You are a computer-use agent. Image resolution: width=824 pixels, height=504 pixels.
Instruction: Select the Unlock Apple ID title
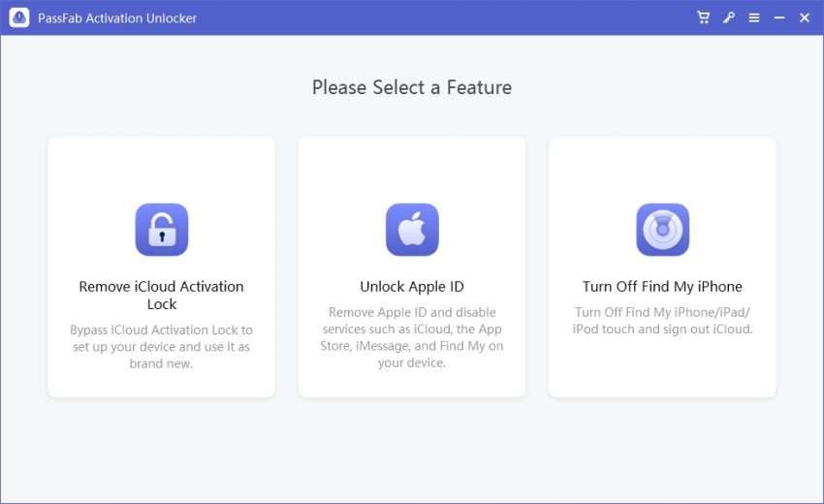(412, 287)
